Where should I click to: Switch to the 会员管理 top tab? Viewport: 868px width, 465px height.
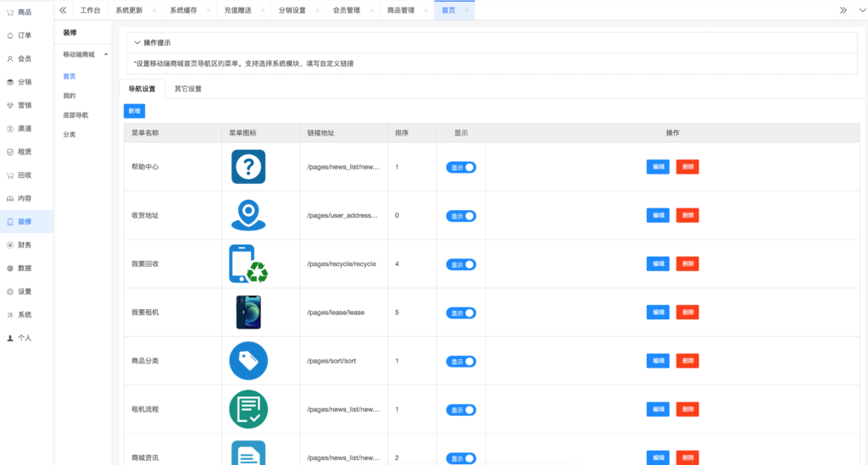346,10
